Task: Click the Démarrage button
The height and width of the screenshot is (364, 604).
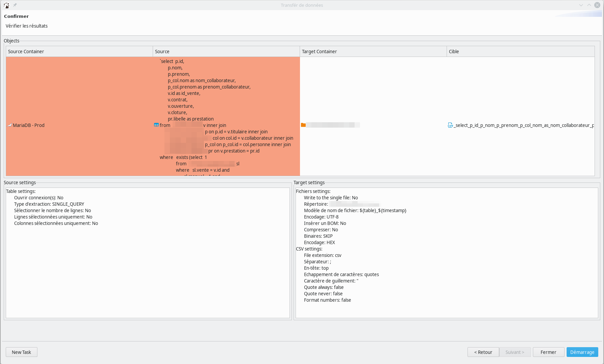Action: pos(582,352)
